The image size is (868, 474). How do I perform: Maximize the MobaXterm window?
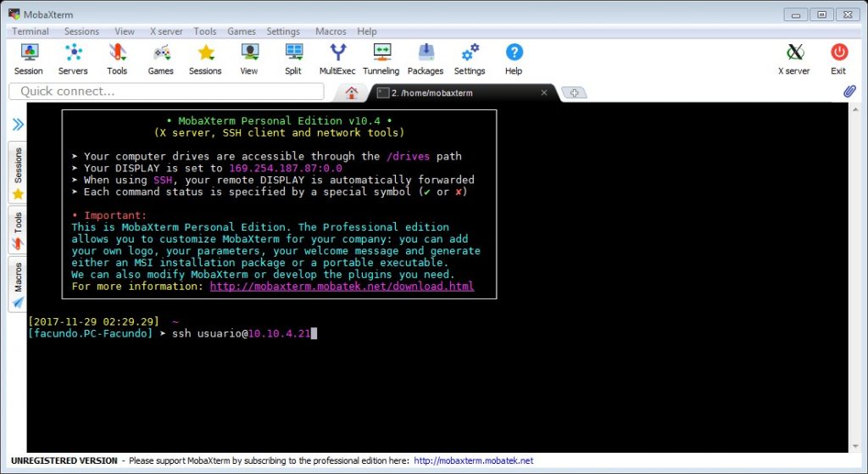click(821, 15)
